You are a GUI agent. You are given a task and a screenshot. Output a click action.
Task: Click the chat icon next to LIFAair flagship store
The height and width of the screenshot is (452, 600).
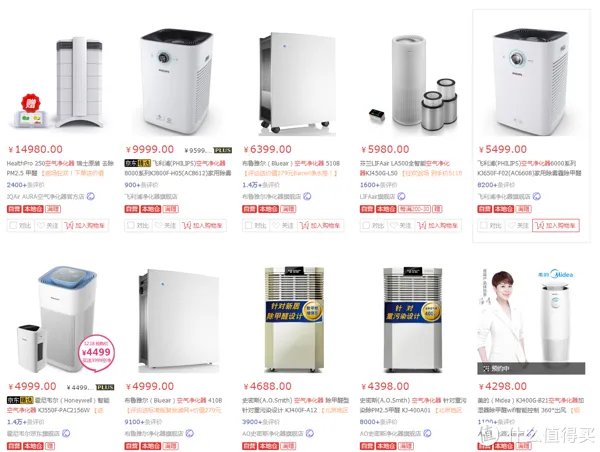401,196
